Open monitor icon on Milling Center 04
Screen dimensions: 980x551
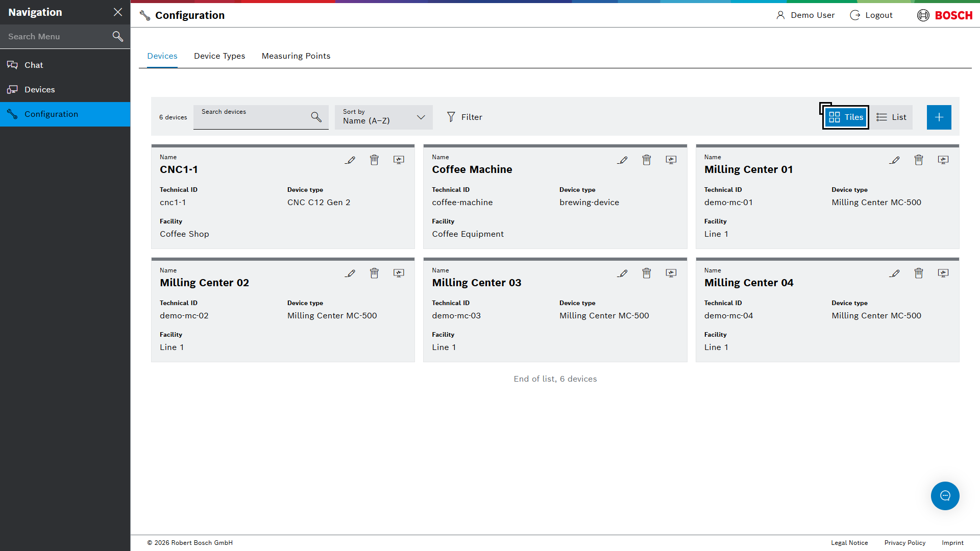943,273
